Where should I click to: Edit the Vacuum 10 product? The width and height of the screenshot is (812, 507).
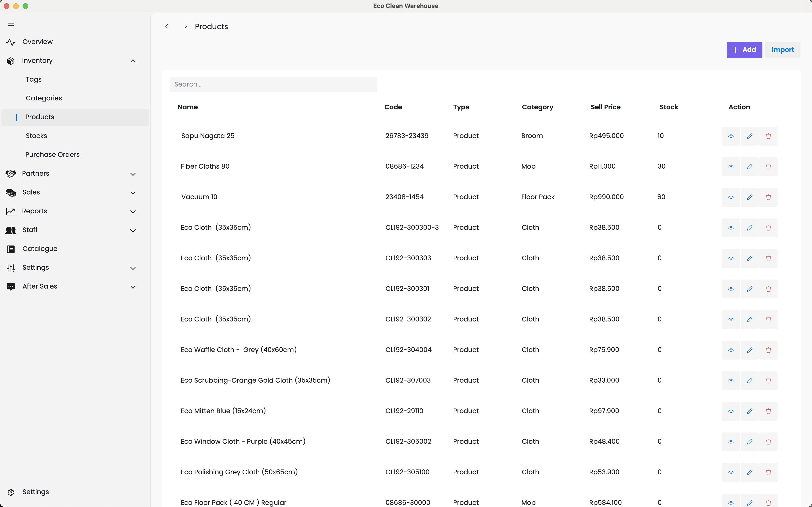tap(750, 197)
